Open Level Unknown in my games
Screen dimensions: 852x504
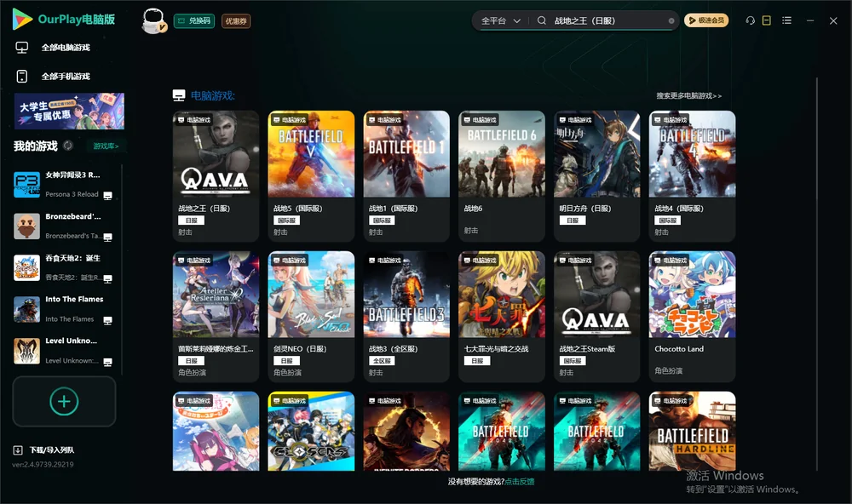click(x=64, y=351)
